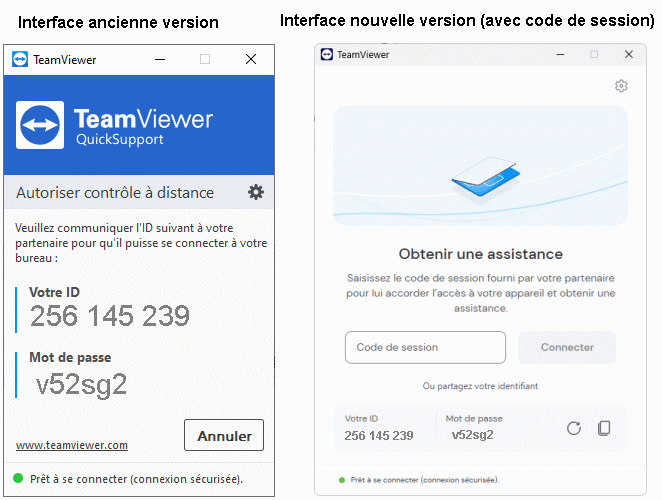Click 'Prêt à se connecter' status in new window
662x500 pixels.
point(425,480)
